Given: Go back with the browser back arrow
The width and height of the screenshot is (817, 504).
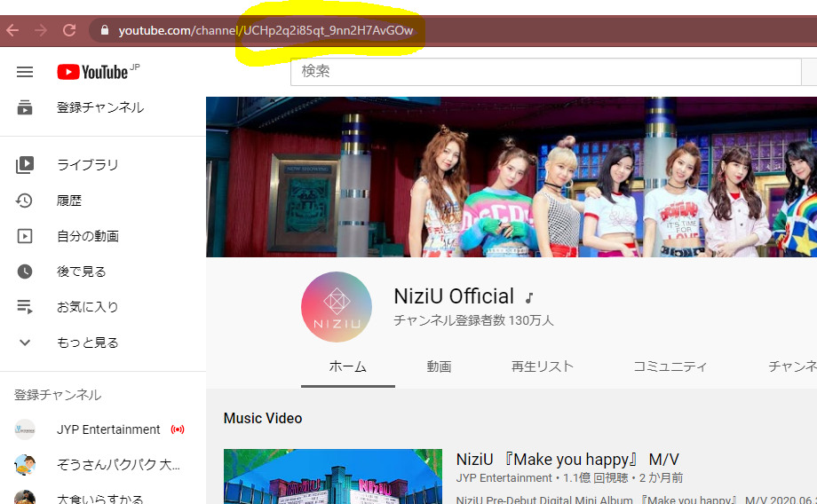Looking at the screenshot, I should tap(12, 30).
